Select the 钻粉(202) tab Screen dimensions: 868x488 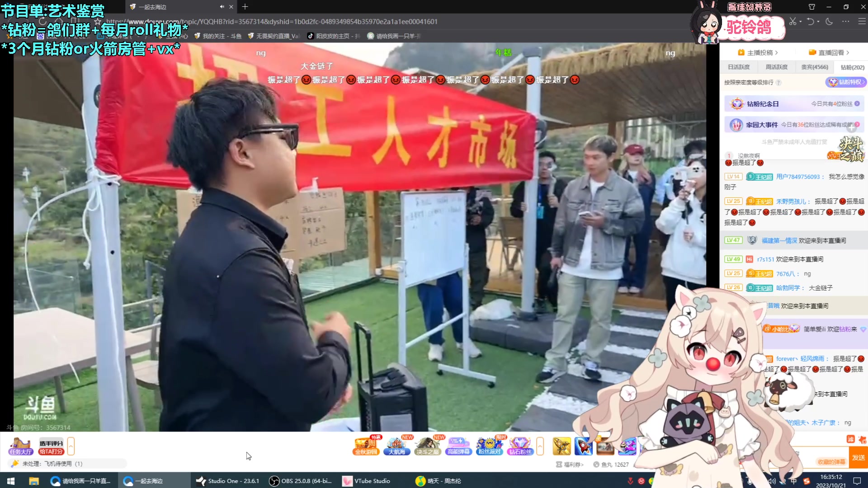[852, 67]
